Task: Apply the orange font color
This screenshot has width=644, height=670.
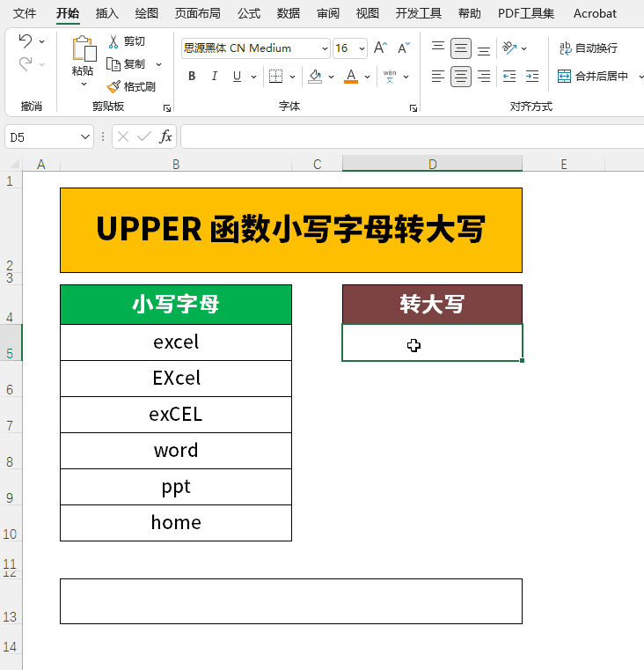Action: click(x=351, y=77)
